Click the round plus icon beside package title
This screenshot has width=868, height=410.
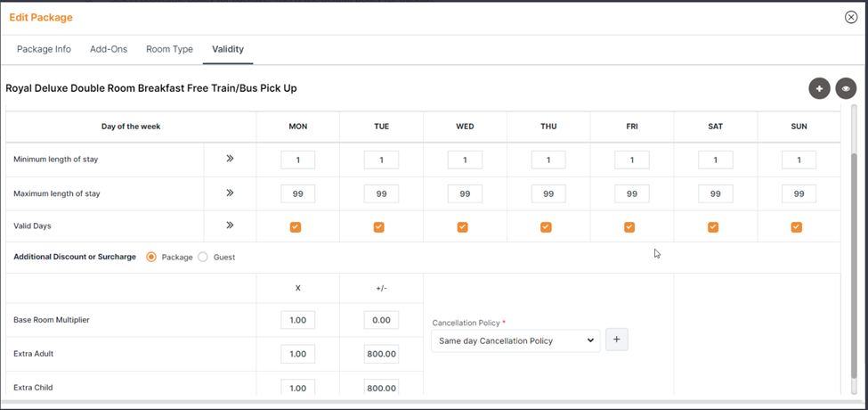[x=819, y=88]
